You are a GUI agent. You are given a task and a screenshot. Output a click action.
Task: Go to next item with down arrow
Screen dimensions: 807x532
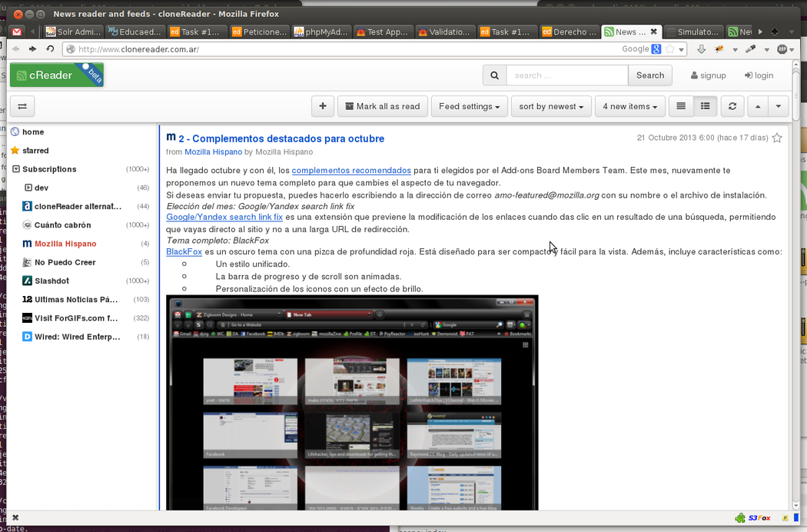779,106
